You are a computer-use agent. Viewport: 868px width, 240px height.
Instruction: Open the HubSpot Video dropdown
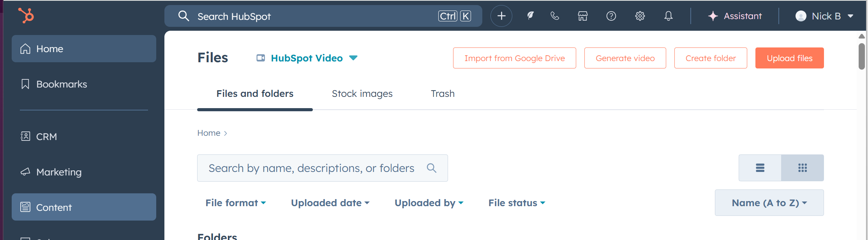[307, 58]
